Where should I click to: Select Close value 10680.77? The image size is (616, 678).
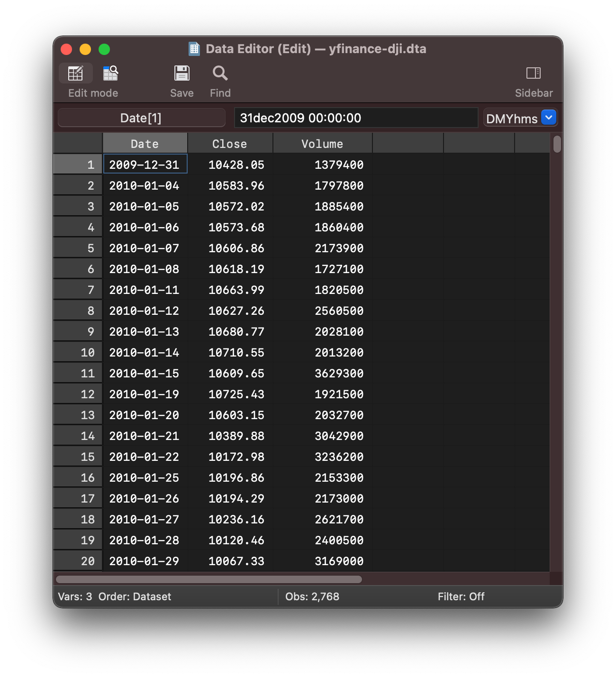point(231,331)
